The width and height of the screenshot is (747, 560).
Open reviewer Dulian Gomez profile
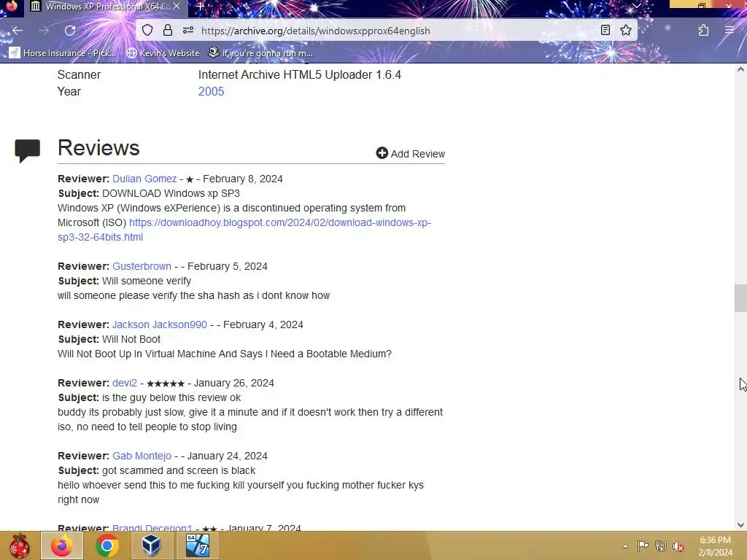(x=144, y=179)
